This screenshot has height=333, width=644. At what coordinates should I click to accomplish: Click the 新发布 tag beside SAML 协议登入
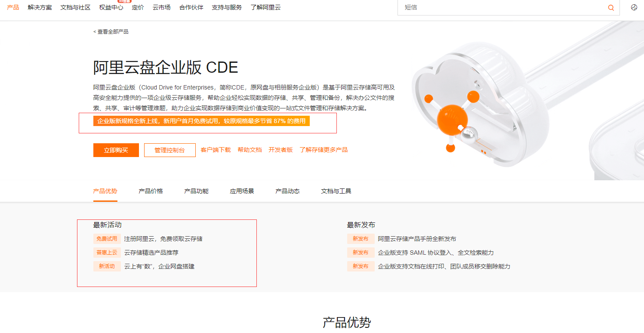click(x=361, y=253)
